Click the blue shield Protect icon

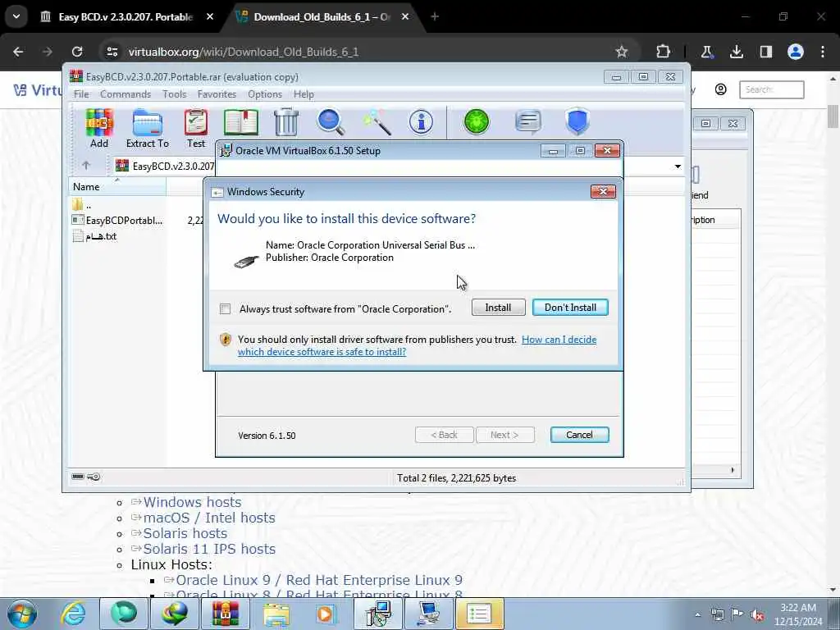(577, 121)
